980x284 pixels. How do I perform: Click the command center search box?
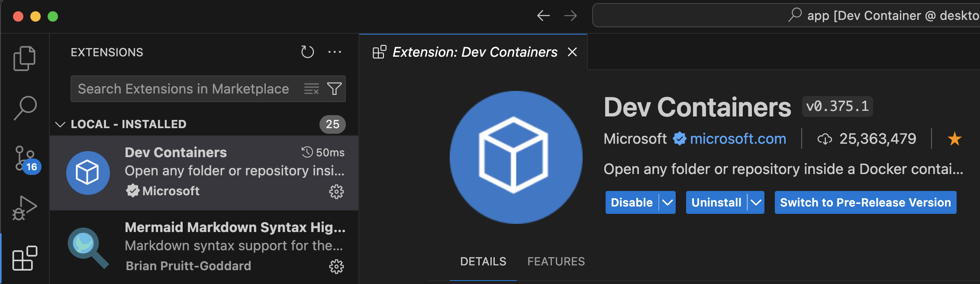tap(786, 16)
